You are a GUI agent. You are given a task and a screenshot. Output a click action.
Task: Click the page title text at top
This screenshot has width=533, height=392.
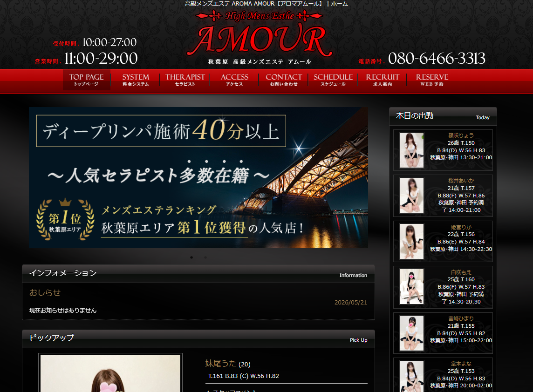click(x=266, y=4)
